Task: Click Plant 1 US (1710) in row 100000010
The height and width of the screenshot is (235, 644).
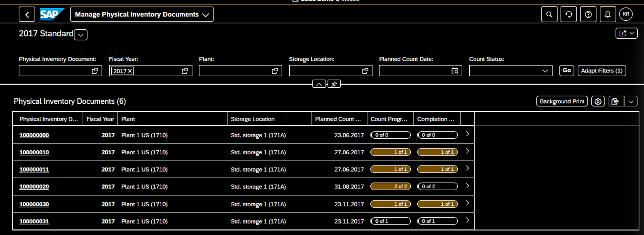Action: point(145,152)
